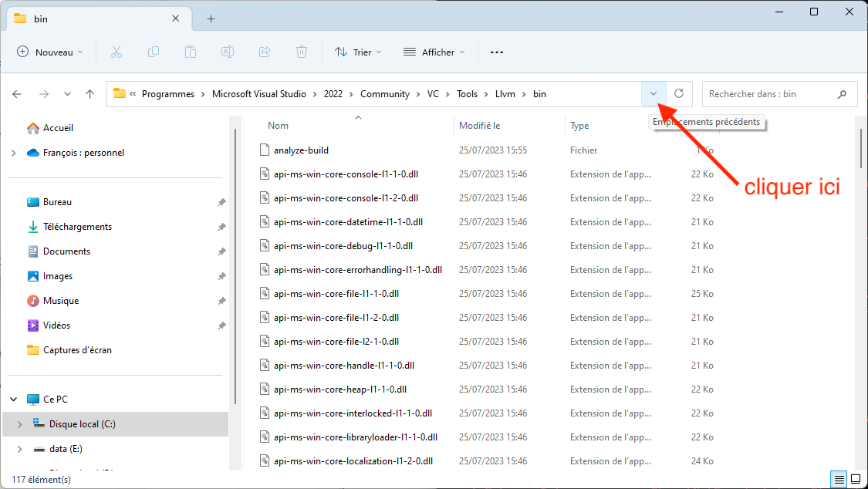Screen dimensions: 868x489
Task: Switch to details view layout icon
Action: tap(839, 479)
